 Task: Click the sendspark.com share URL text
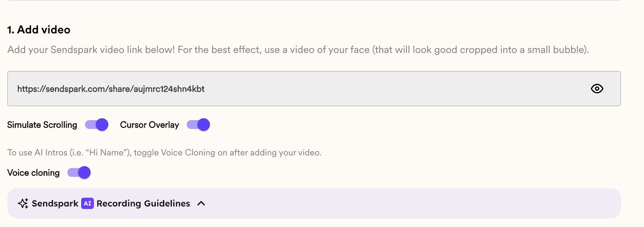pyautogui.click(x=111, y=89)
